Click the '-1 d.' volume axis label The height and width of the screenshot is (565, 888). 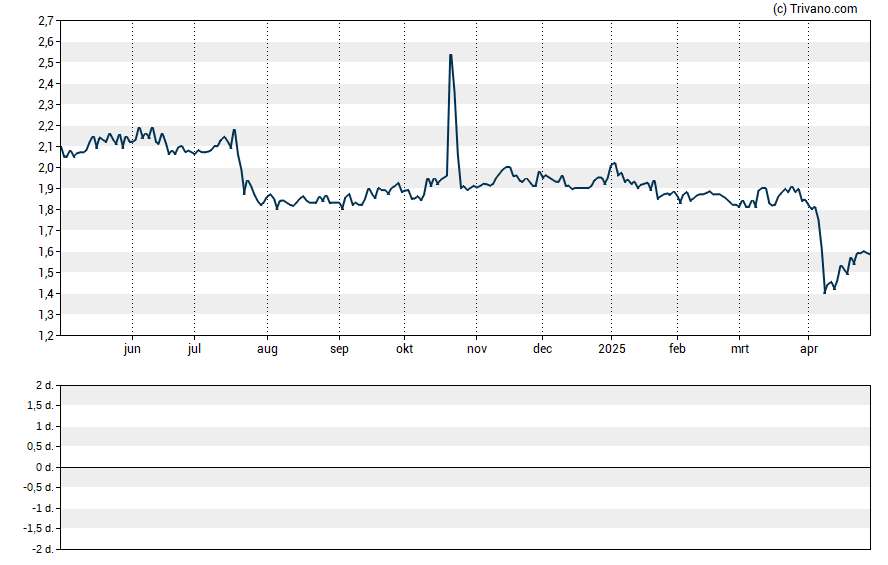pyautogui.click(x=43, y=508)
